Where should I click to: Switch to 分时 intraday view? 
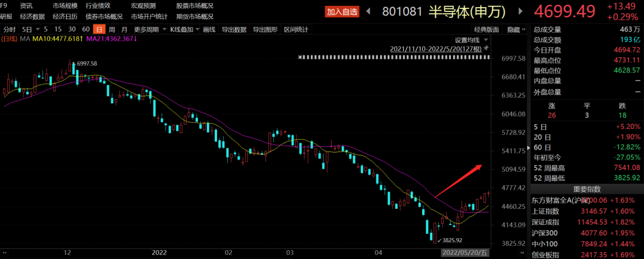[10, 30]
